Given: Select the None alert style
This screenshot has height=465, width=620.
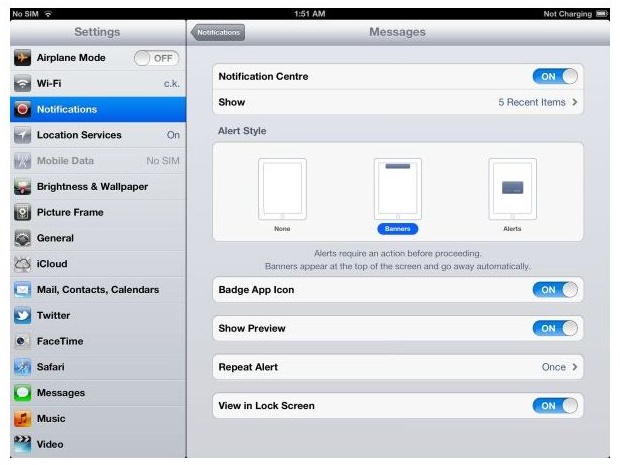Looking at the screenshot, I should [x=282, y=195].
